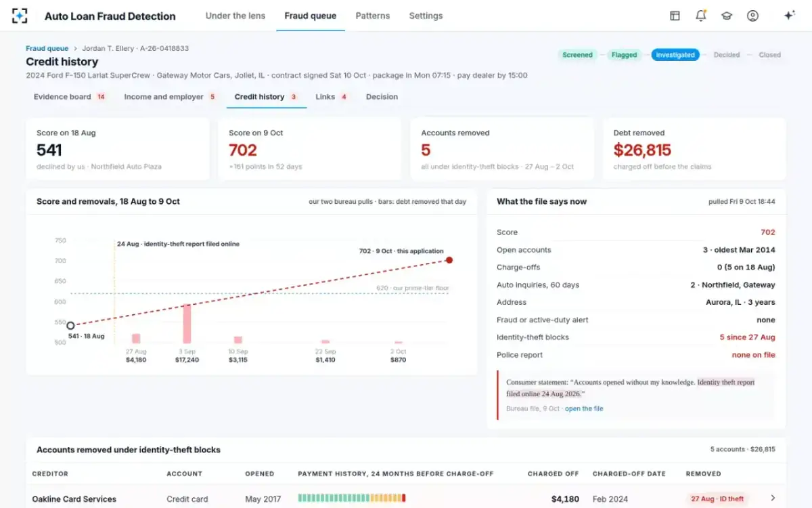Viewport: 812px width, 508px height.
Task: Open the Links tab
Action: 332,97
